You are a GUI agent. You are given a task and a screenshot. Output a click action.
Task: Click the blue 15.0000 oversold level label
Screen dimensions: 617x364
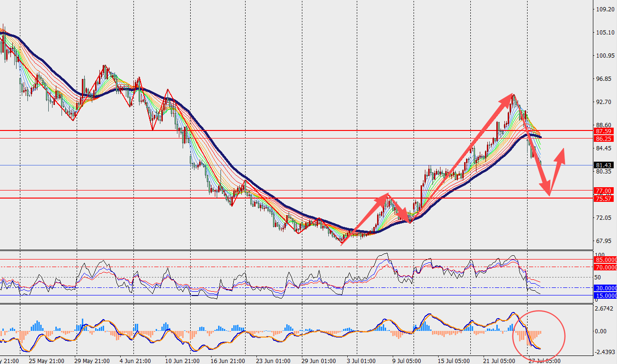tap(605, 295)
